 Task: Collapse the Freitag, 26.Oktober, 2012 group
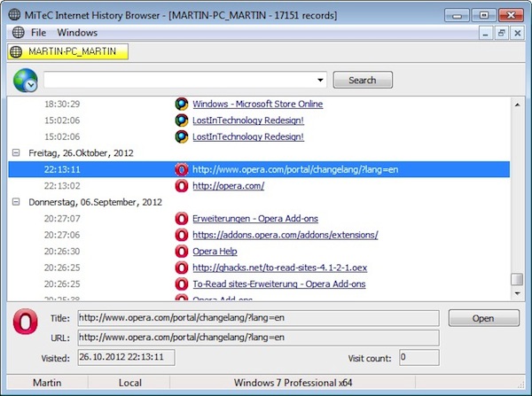coord(16,153)
